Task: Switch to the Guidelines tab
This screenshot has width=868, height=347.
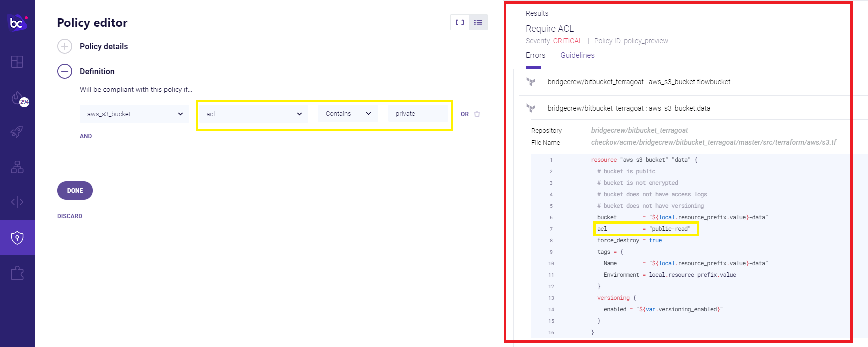Action: click(x=577, y=55)
